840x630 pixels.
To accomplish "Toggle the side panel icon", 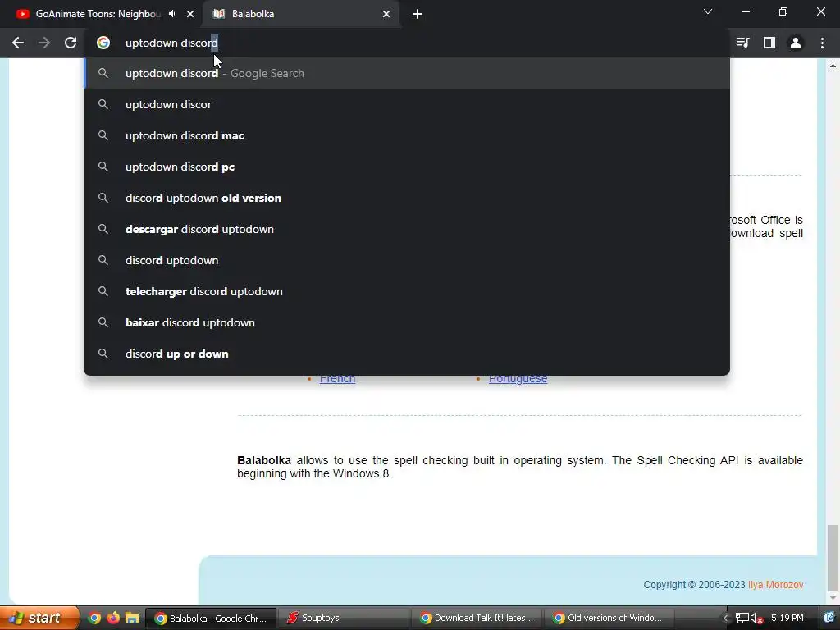I will tap(769, 43).
